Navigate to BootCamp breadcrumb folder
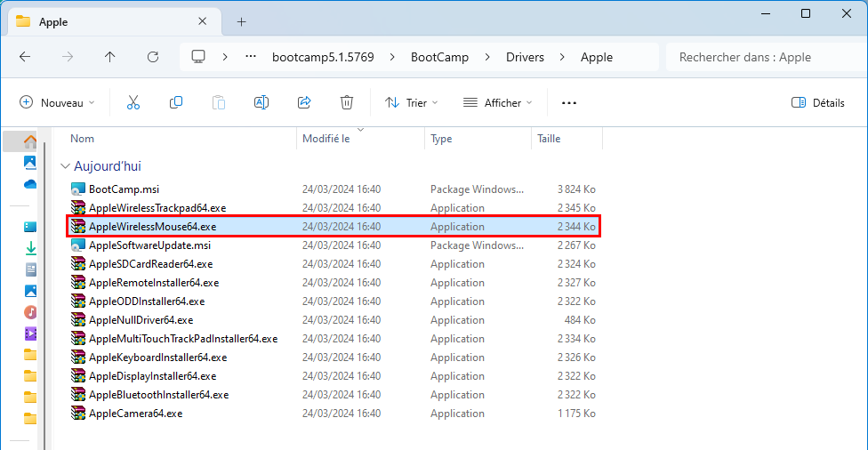The height and width of the screenshot is (450, 868). point(439,57)
